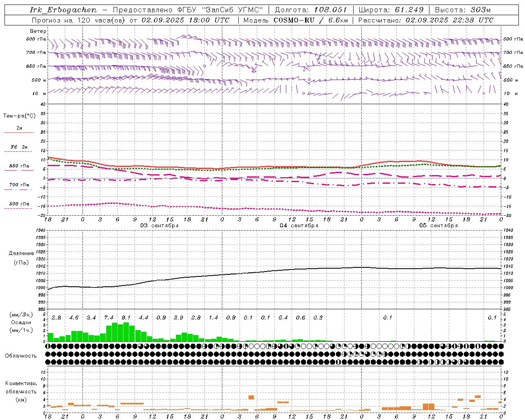Click the 9.1 precipitation total value
525x420 pixels.
point(126,318)
